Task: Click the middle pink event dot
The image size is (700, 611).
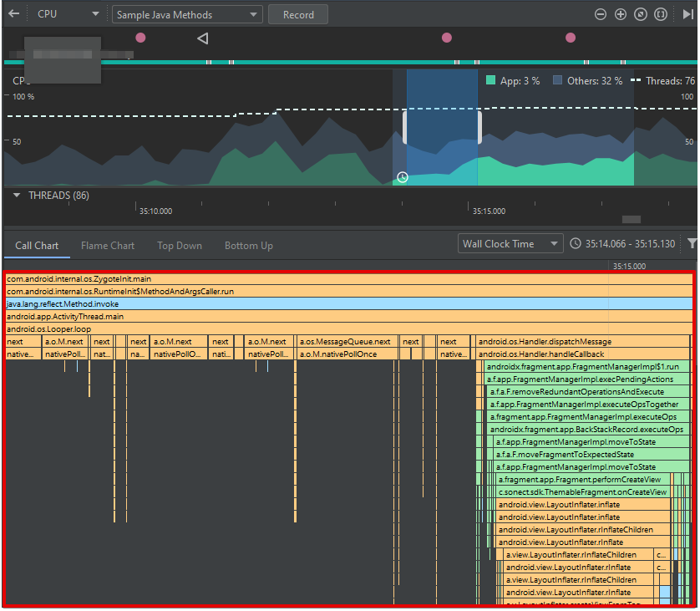Action: tap(447, 38)
